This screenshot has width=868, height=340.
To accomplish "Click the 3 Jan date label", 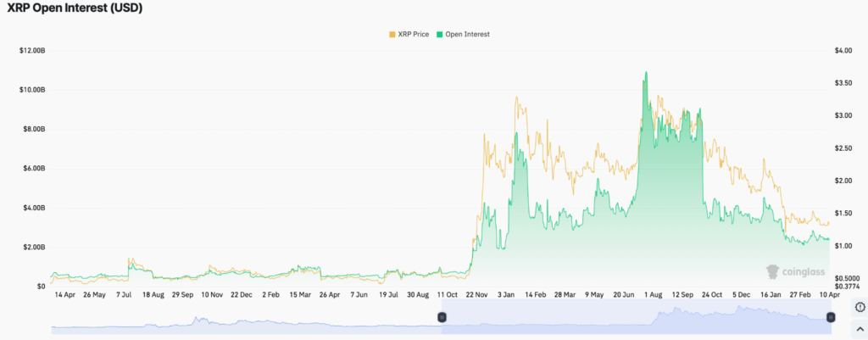I will pos(505,295).
